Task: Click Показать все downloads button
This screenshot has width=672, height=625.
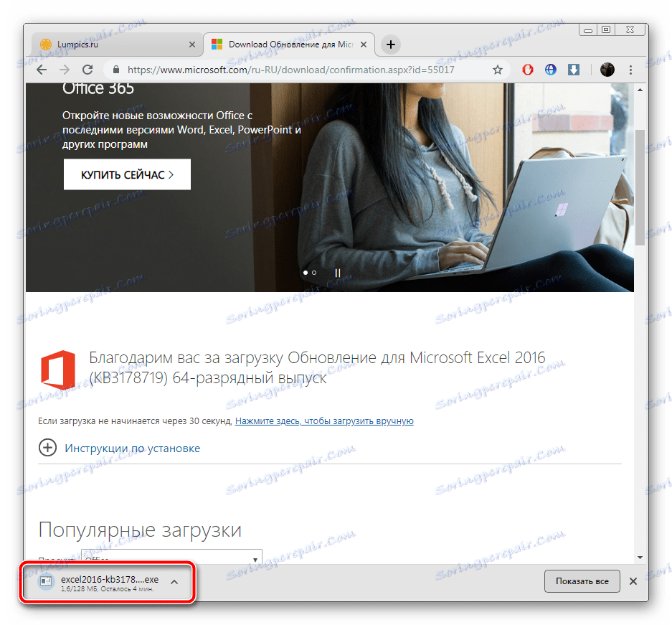Action: (x=582, y=581)
